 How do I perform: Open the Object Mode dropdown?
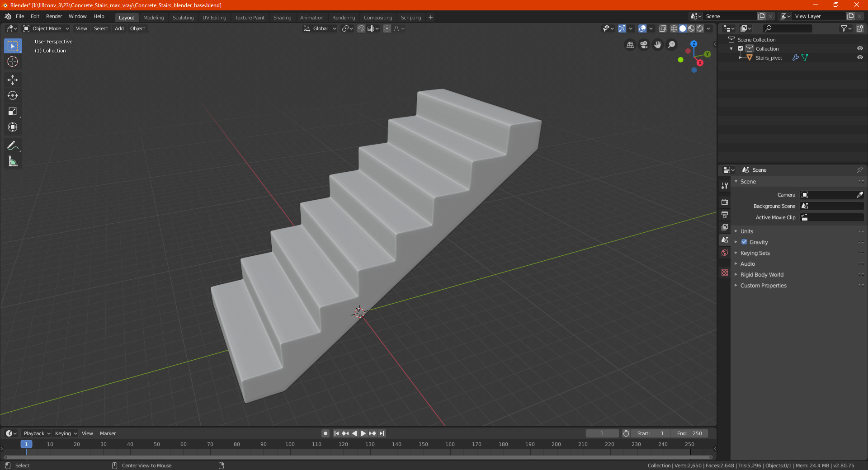[x=46, y=28]
